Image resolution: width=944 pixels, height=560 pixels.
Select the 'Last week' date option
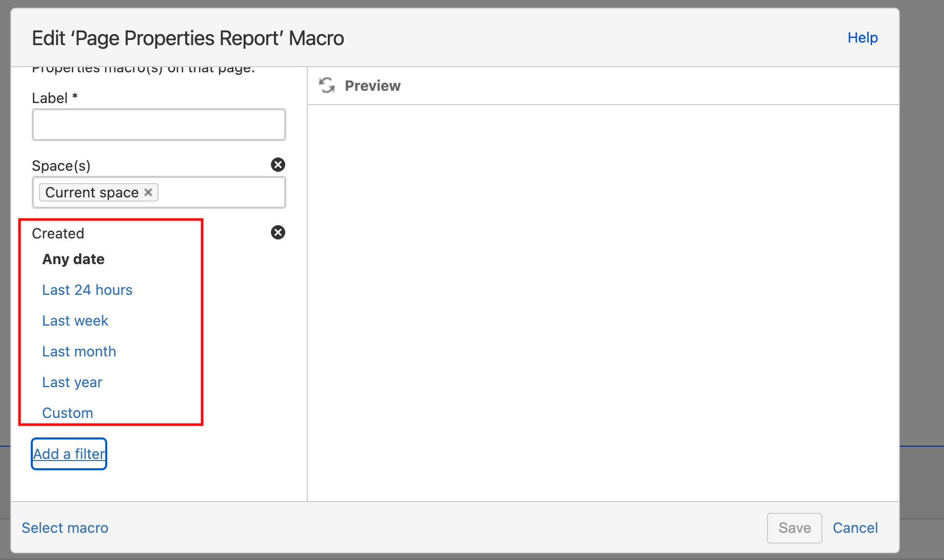point(75,321)
